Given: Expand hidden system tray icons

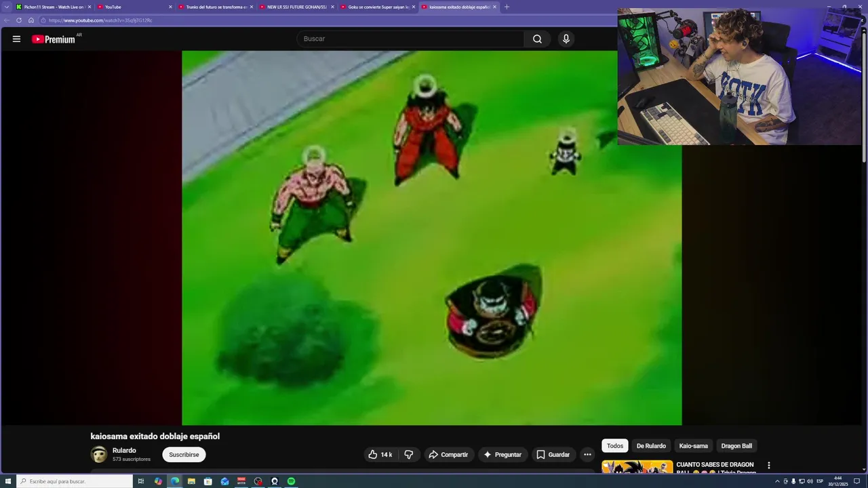Looking at the screenshot, I should (777, 481).
